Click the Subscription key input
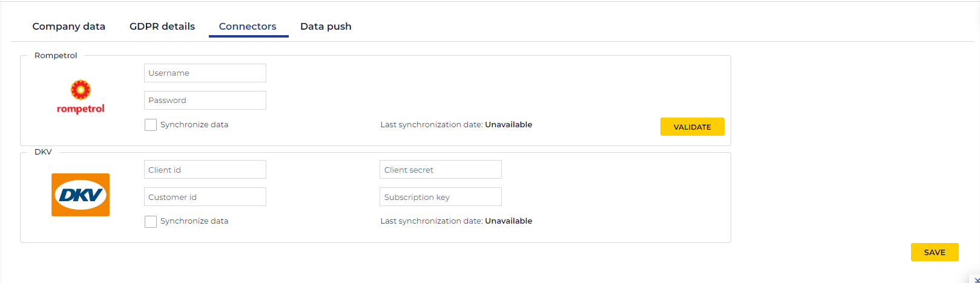Viewport: 980px width, 283px height. pos(440,197)
